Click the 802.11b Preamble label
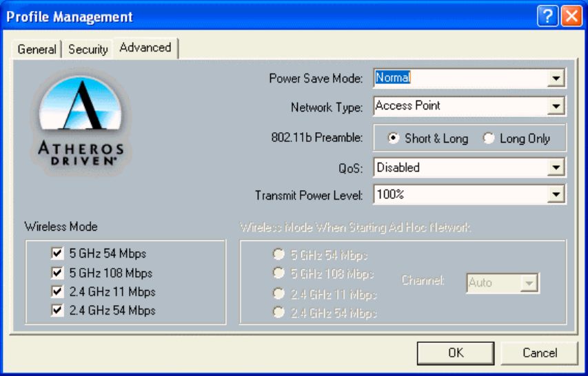 point(317,138)
